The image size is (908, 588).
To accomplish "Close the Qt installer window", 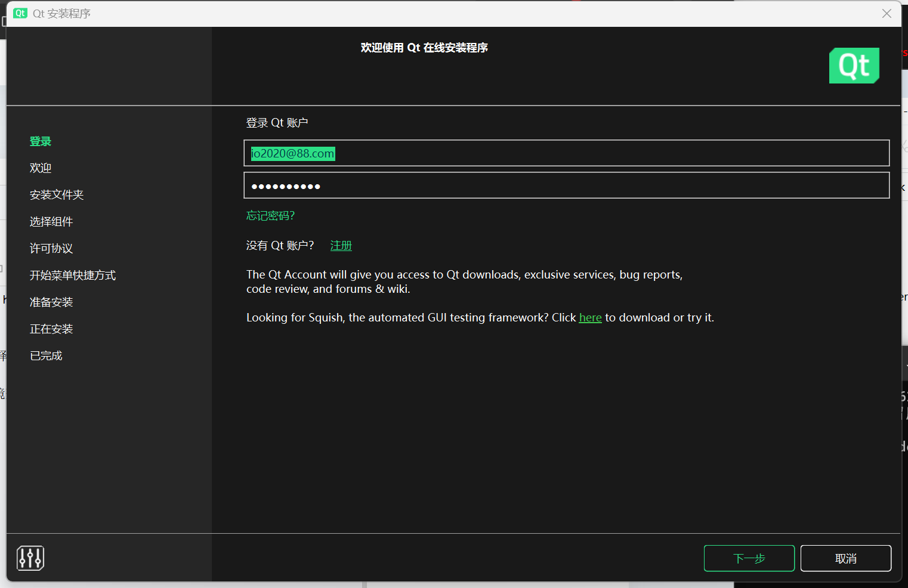I will (x=887, y=14).
